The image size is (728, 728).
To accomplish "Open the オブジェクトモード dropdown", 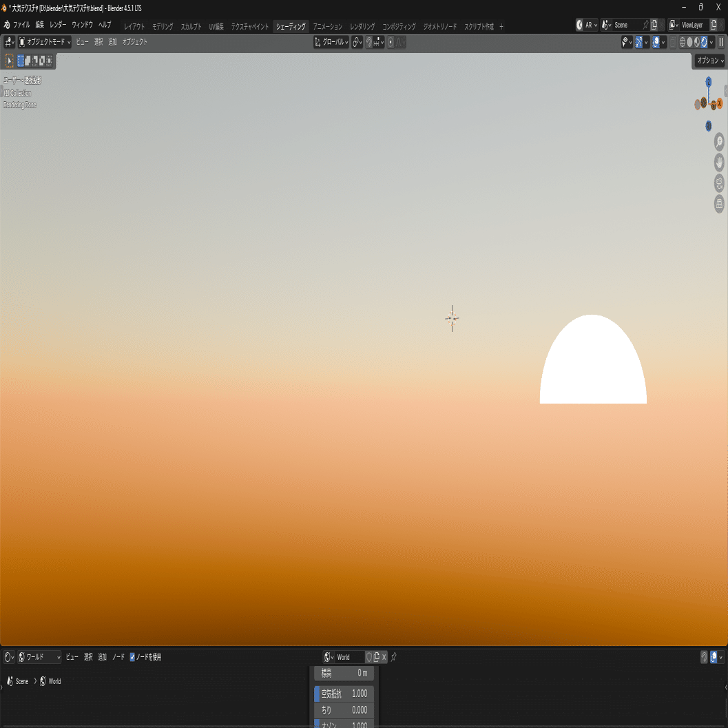I will pos(45,42).
